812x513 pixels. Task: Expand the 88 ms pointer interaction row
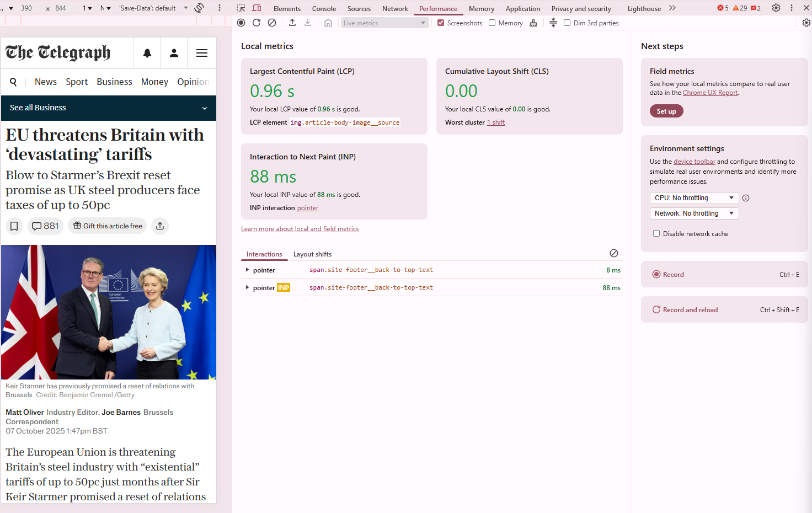click(x=247, y=287)
